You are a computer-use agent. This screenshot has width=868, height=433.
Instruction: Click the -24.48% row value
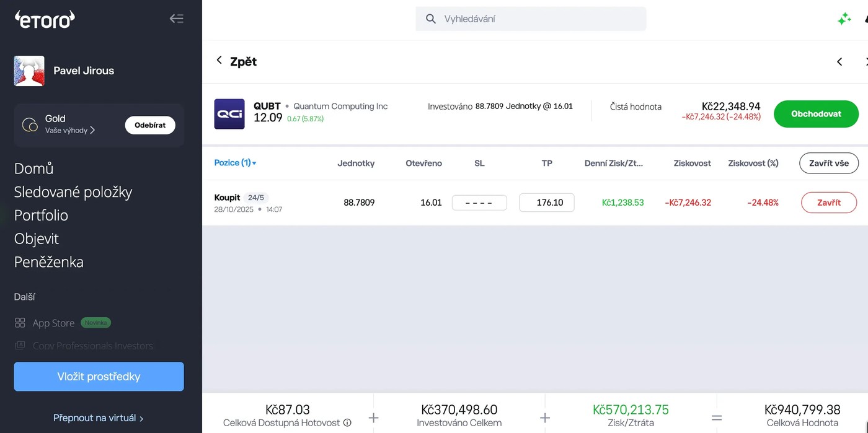[x=763, y=203]
